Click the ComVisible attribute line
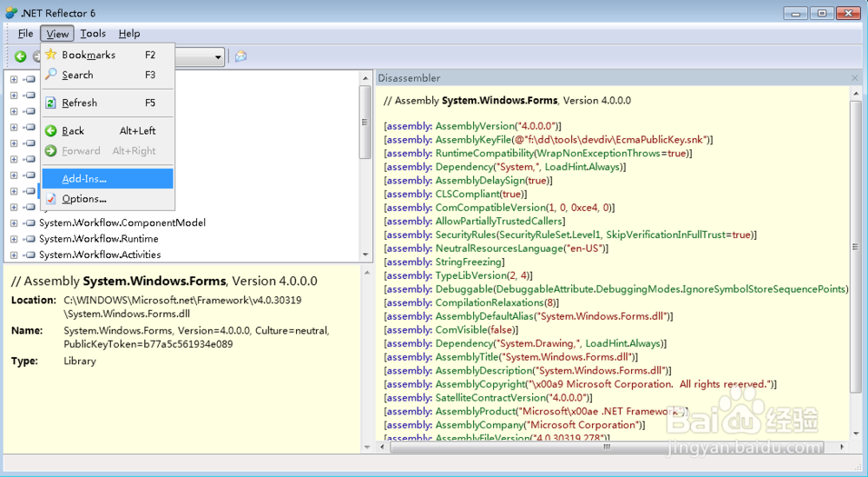The height and width of the screenshot is (477, 868). (x=451, y=330)
